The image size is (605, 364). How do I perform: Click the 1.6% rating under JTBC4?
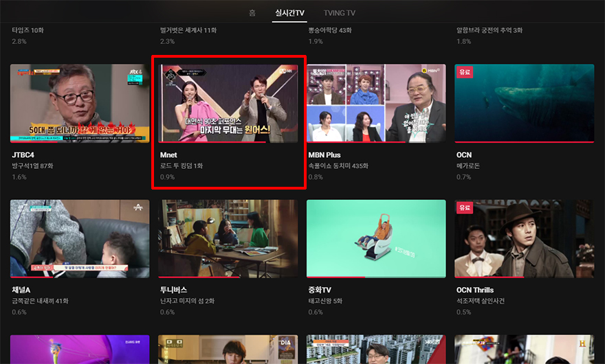click(19, 177)
